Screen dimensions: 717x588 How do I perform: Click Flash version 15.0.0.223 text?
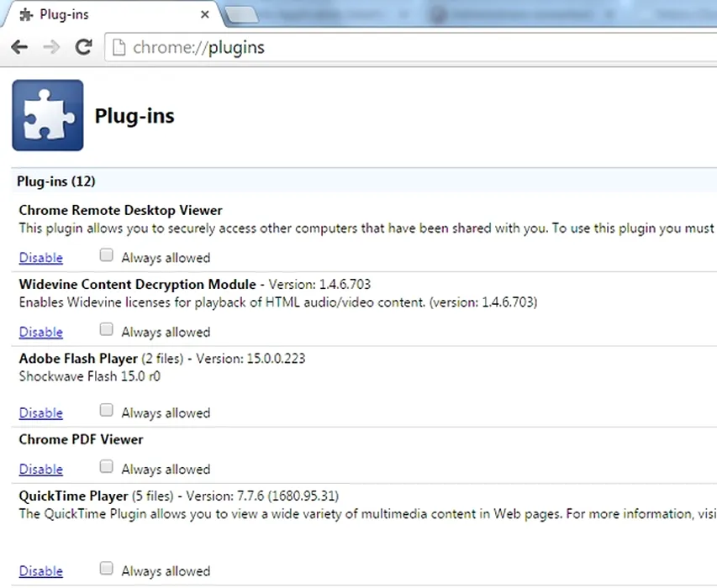point(250,359)
